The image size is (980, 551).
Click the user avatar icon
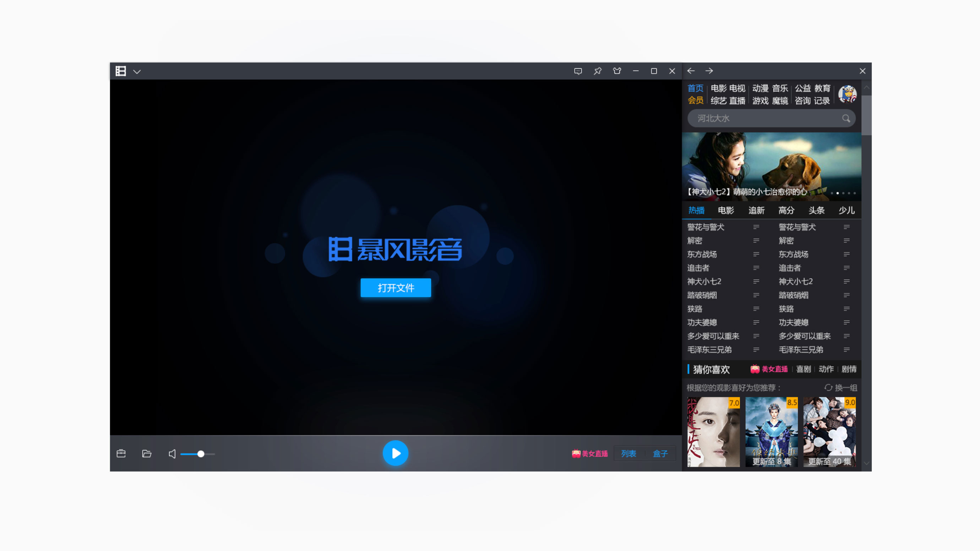[x=848, y=94]
